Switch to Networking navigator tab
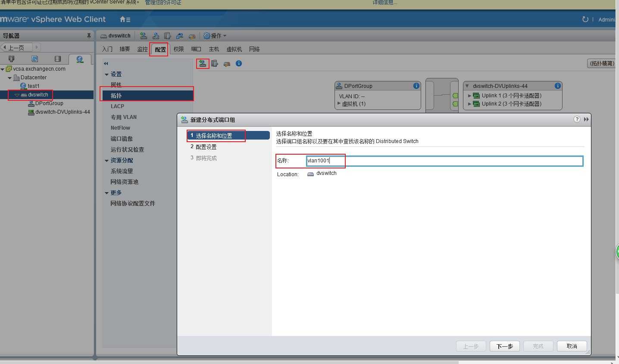Screen dimensions: 619x364 click(x=80, y=59)
